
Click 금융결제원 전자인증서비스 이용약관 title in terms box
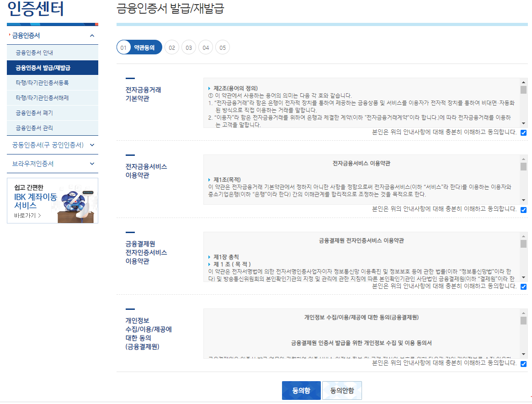(x=362, y=240)
